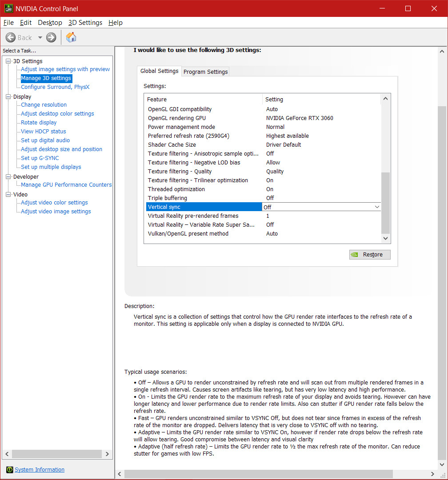Open Configure Surround, PhysX
Screen dimensions: 448x480
tap(55, 87)
